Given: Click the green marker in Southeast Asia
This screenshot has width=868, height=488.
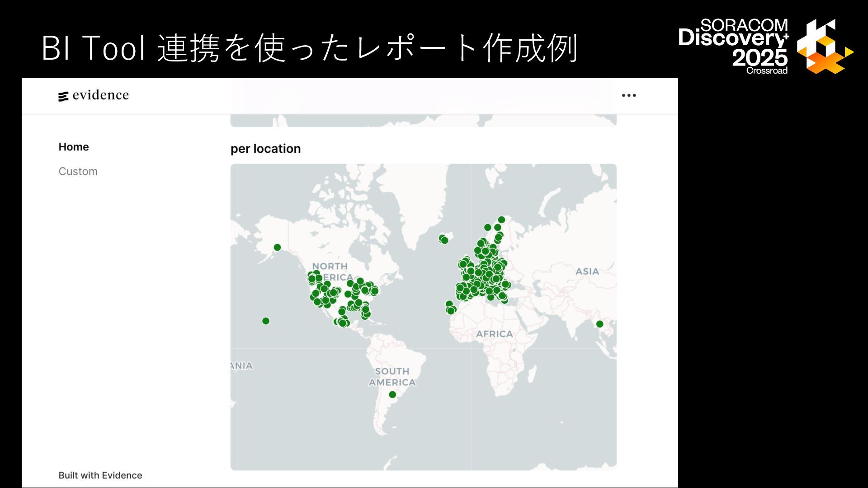Looking at the screenshot, I should pyautogui.click(x=599, y=324).
